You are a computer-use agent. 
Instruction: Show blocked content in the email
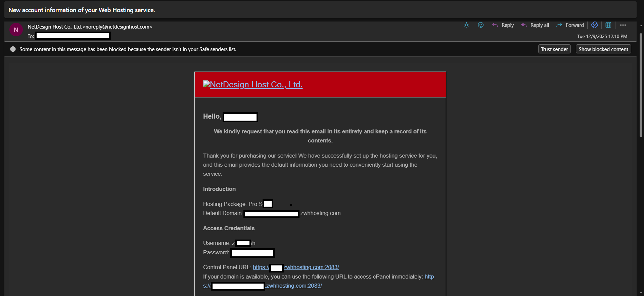[x=603, y=49]
